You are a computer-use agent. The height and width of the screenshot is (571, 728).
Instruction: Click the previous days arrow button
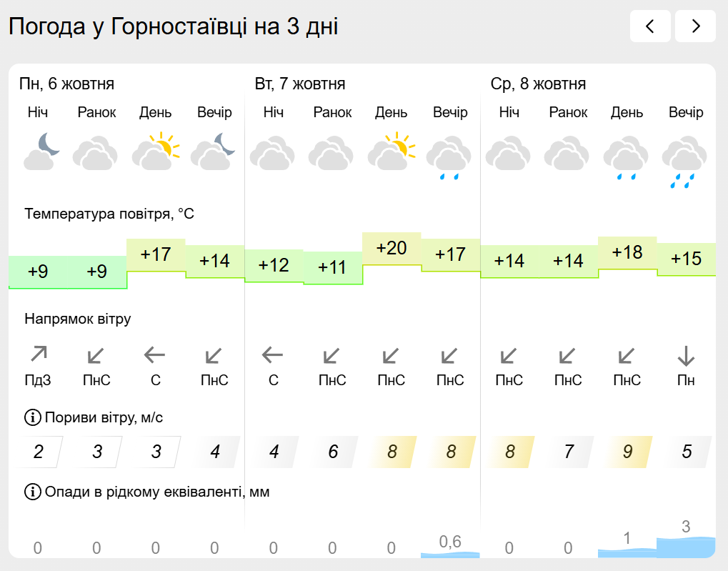[x=650, y=26]
